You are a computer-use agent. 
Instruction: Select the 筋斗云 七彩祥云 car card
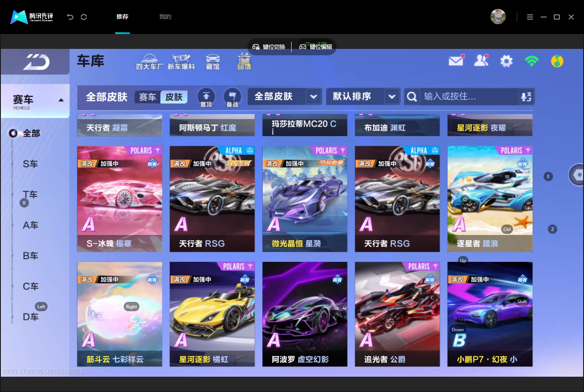[119, 314]
